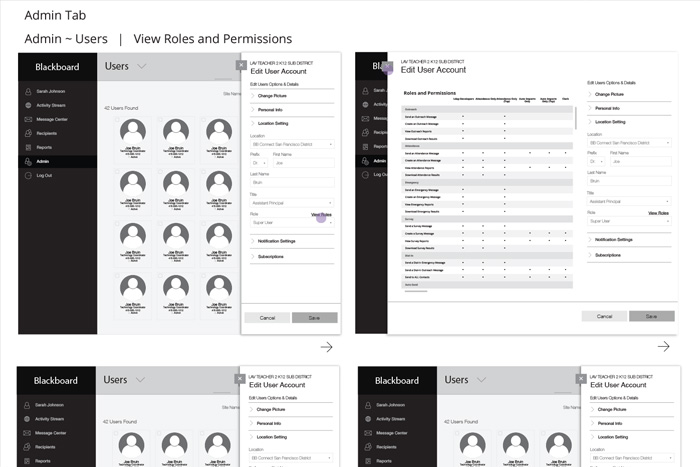The image size is (700, 467).
Task: Close Edit User Account panel in bottom-right mockup
Action: (x=581, y=379)
